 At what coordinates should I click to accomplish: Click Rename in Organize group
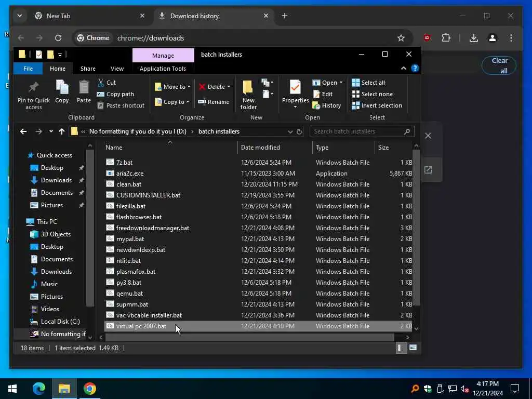[x=214, y=102]
